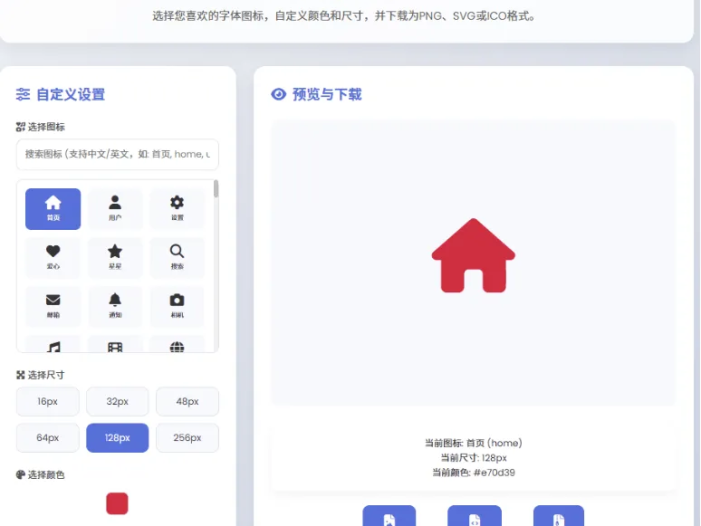701x526 pixels.
Task: Click the 选择颜色 label
Action: [x=46, y=475]
